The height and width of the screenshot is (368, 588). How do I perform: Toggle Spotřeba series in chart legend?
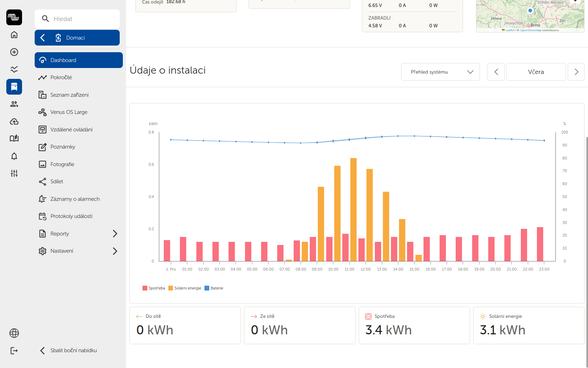pos(154,288)
